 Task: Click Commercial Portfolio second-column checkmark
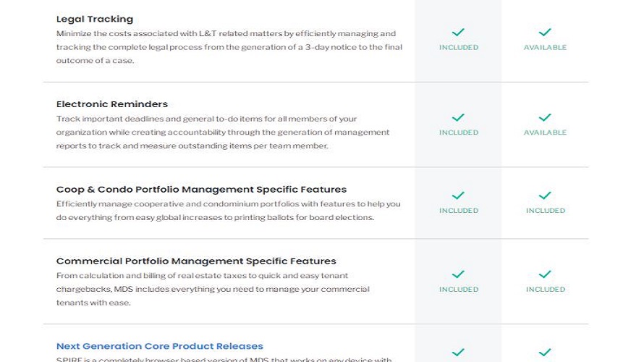(x=545, y=274)
